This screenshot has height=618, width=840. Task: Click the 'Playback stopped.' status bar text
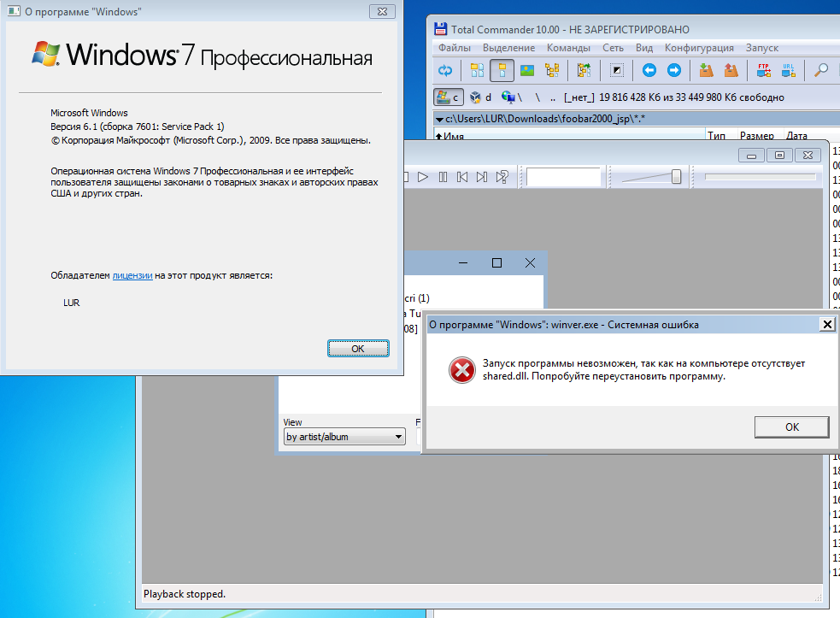pos(185,594)
